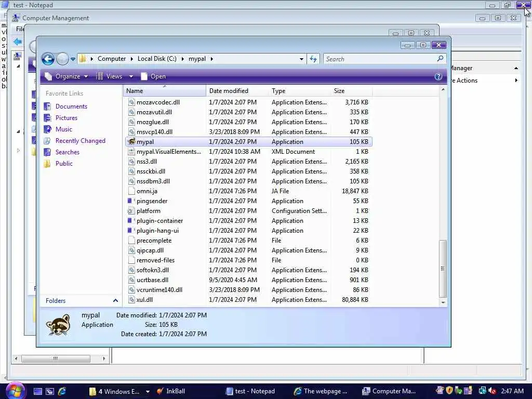Select the file named vcruntime140.dll
This screenshot has height=399, width=532.
point(159,290)
